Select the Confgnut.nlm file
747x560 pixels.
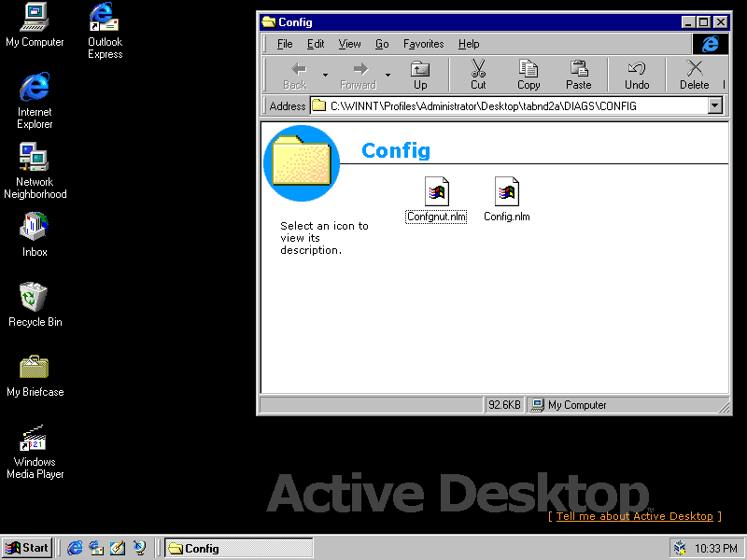(x=436, y=200)
